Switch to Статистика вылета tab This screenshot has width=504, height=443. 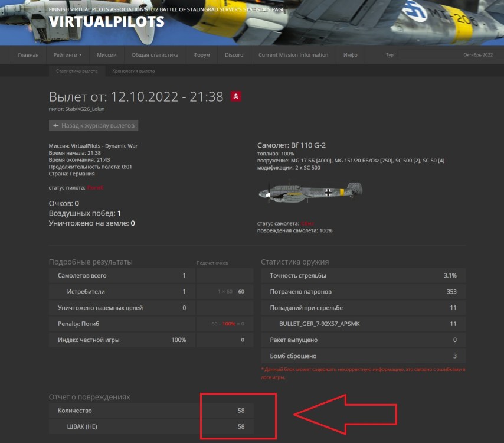tap(77, 71)
